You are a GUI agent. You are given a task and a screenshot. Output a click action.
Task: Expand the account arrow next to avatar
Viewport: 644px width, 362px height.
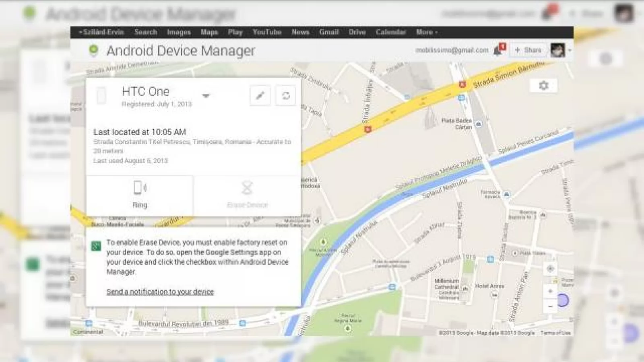[x=570, y=51]
